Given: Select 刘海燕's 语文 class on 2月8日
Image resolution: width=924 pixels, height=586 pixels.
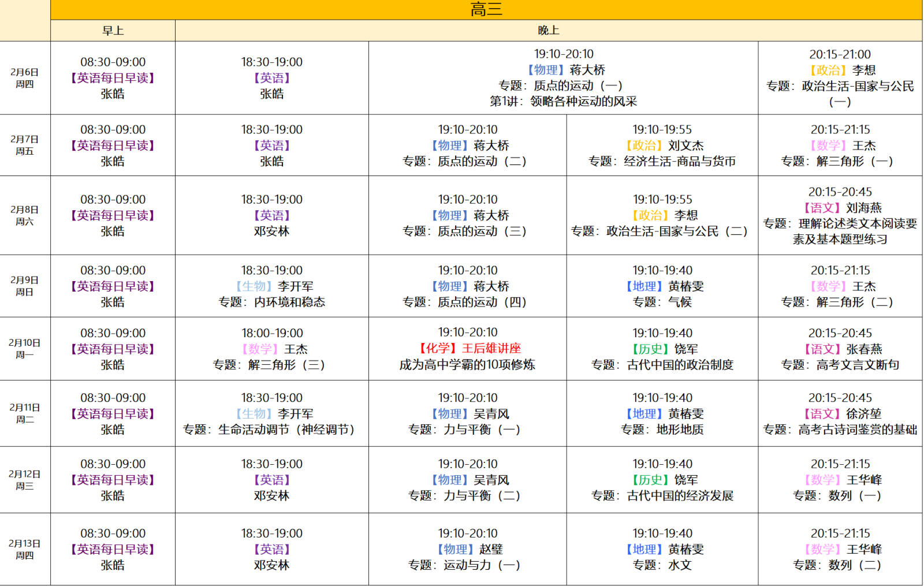Looking at the screenshot, I should 840,215.
